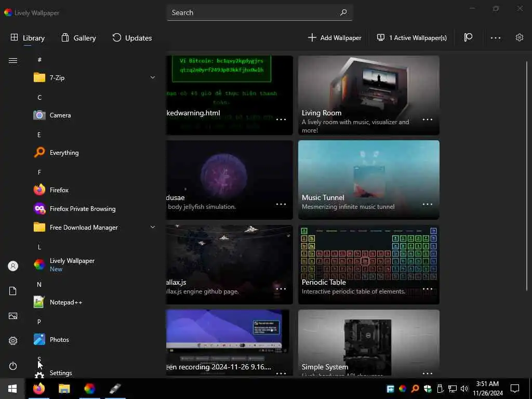Focus the Search input field

pyautogui.click(x=259, y=12)
